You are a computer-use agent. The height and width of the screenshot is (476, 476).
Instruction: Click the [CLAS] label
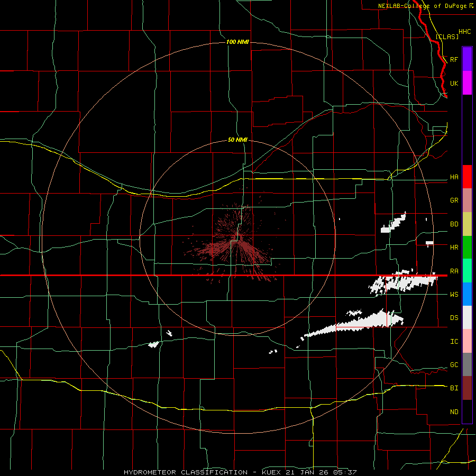(x=447, y=36)
